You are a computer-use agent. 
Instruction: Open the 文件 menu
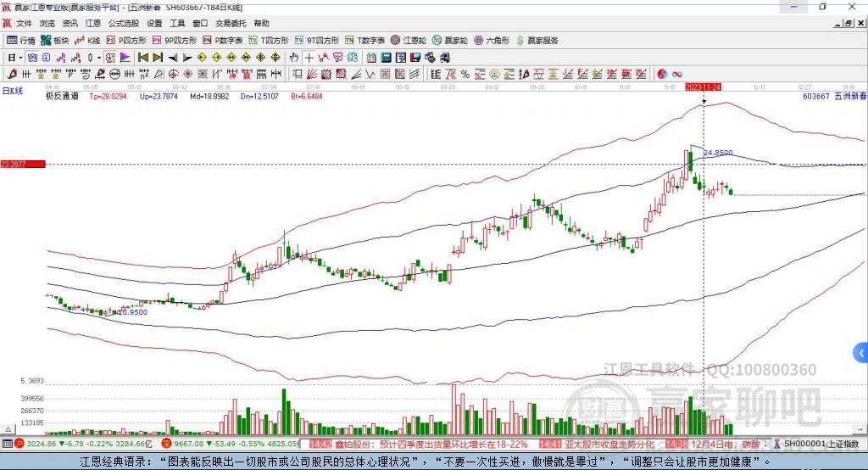tap(25, 23)
